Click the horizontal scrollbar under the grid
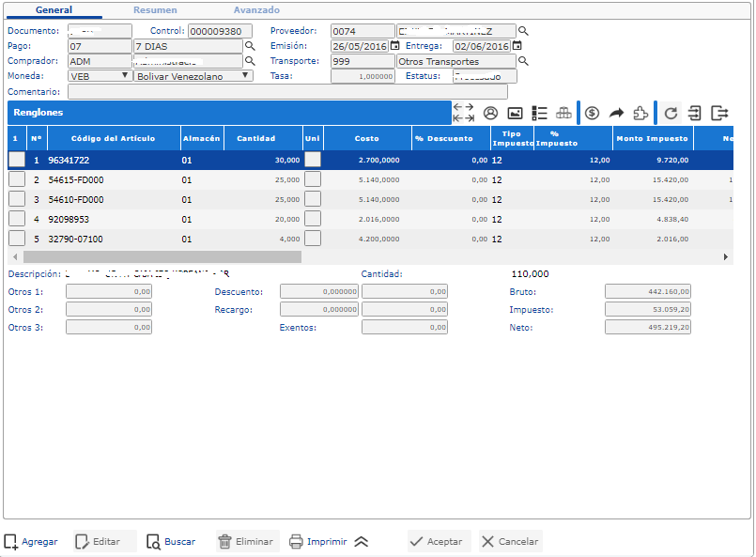756x557 pixels. pyautogui.click(x=160, y=256)
